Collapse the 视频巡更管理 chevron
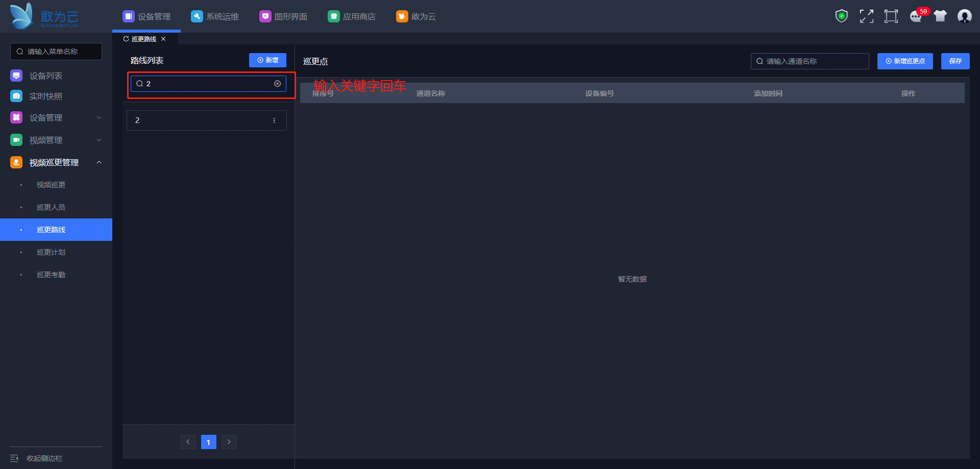The height and width of the screenshot is (469, 980). click(x=99, y=162)
